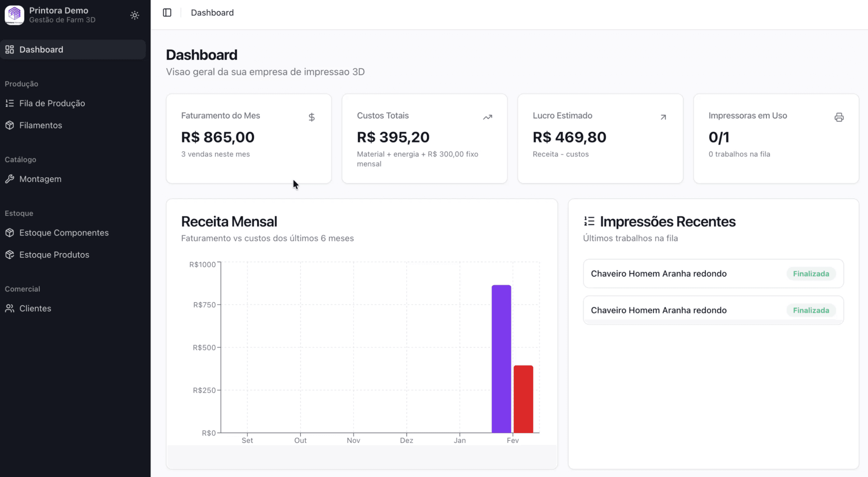Click the list icon beside Impressões Recentes
The width and height of the screenshot is (868, 477).
click(589, 221)
